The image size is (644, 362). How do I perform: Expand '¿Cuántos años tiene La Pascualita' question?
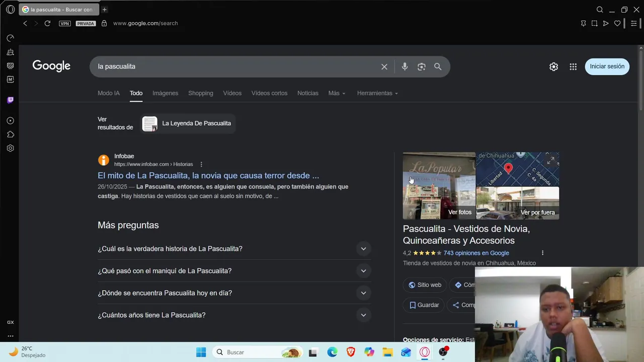tap(234, 315)
